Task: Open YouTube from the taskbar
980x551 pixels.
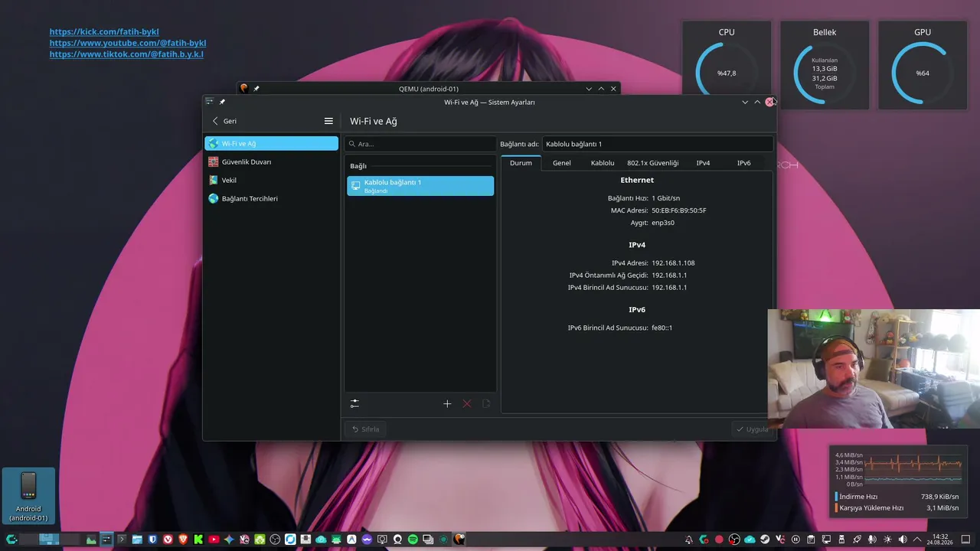Action: coord(214,540)
